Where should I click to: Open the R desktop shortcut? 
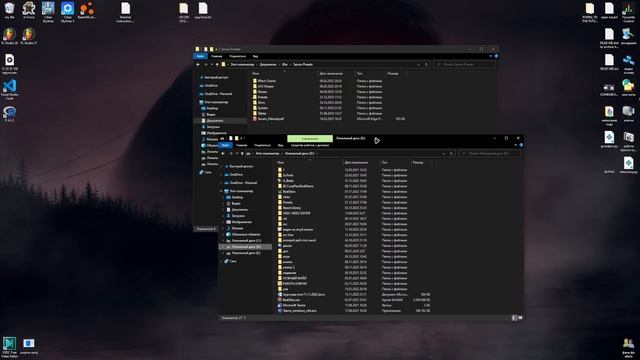(x=9, y=114)
